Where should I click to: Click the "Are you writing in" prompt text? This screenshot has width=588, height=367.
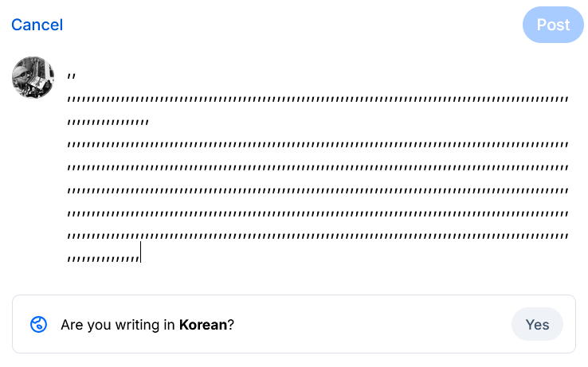point(119,325)
